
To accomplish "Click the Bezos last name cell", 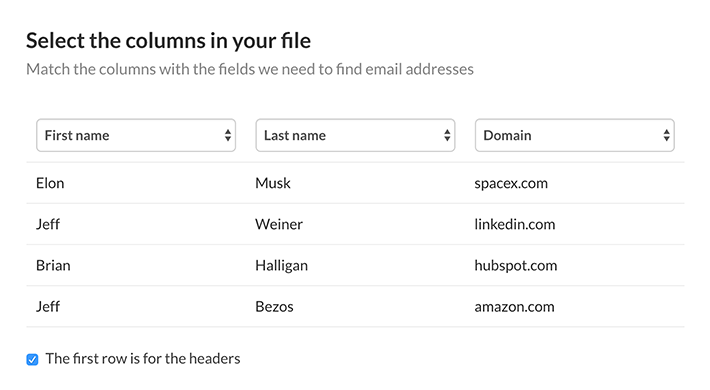I will 274,307.
